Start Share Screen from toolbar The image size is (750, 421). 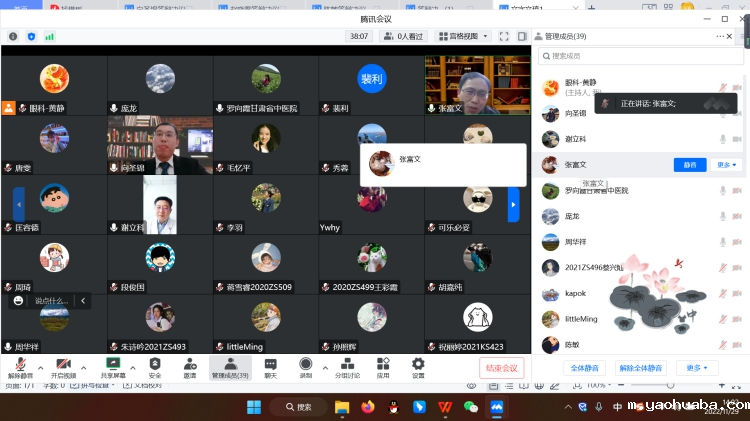[x=113, y=368]
